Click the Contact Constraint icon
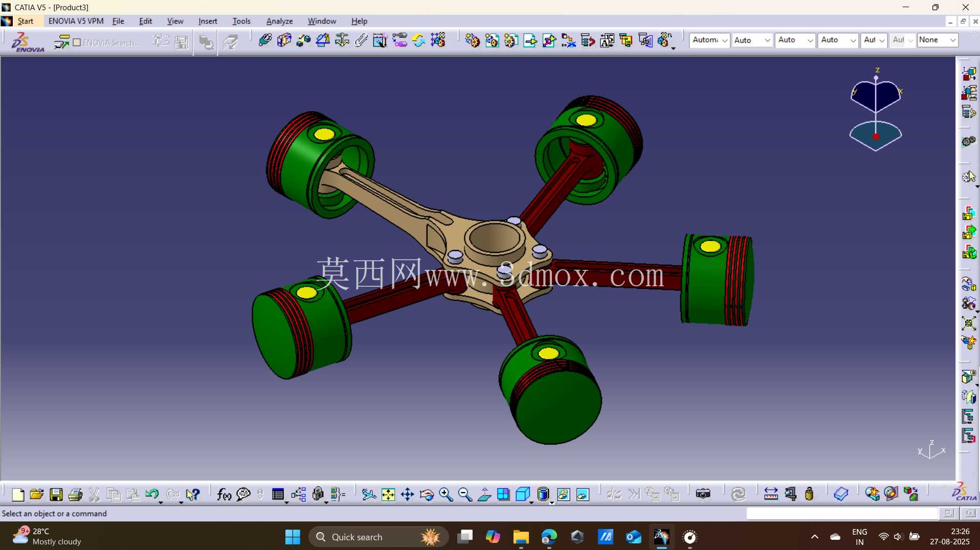 click(284, 40)
